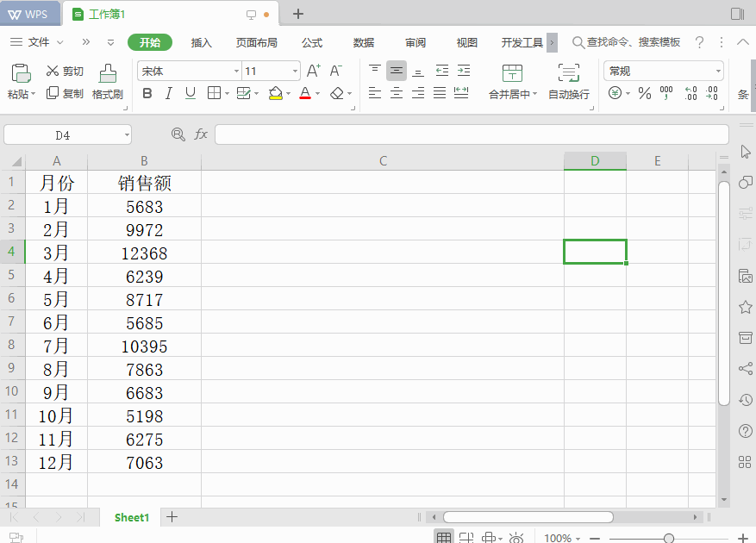Toggle bold formatting
The height and width of the screenshot is (543, 756).
(147, 93)
